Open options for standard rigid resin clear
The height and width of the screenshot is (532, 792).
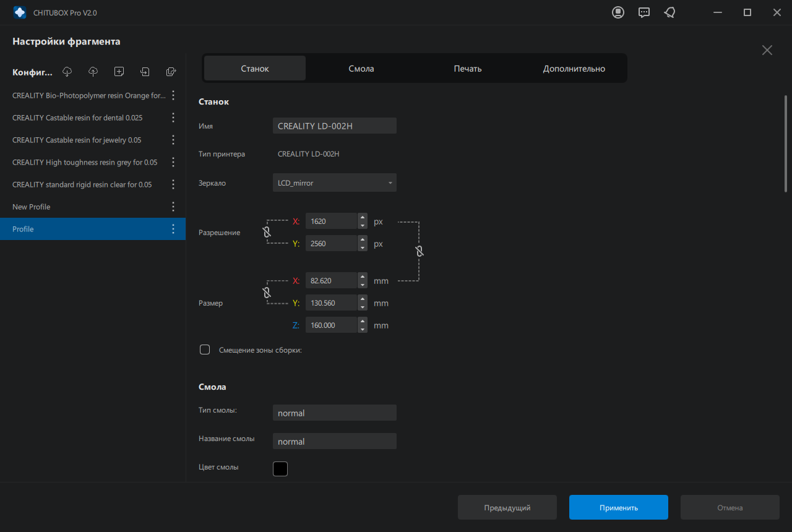pos(173,184)
